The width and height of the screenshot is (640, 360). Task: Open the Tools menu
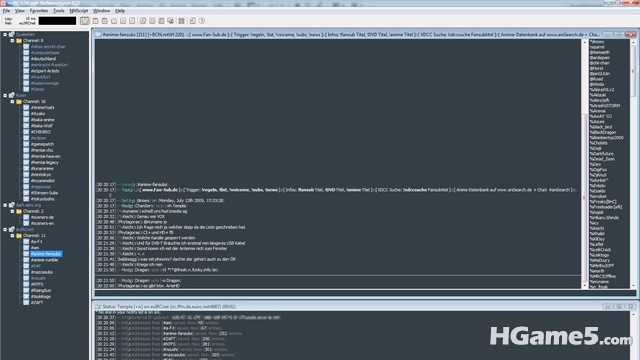[59, 11]
